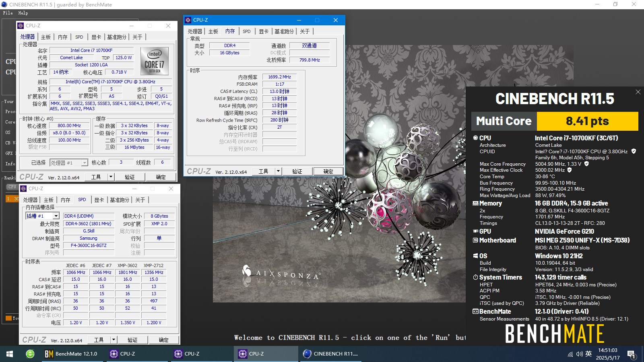644x362 pixels.
Task: Click the NVIDIA GeForce G210 text in BenchMate
Action: (564, 231)
